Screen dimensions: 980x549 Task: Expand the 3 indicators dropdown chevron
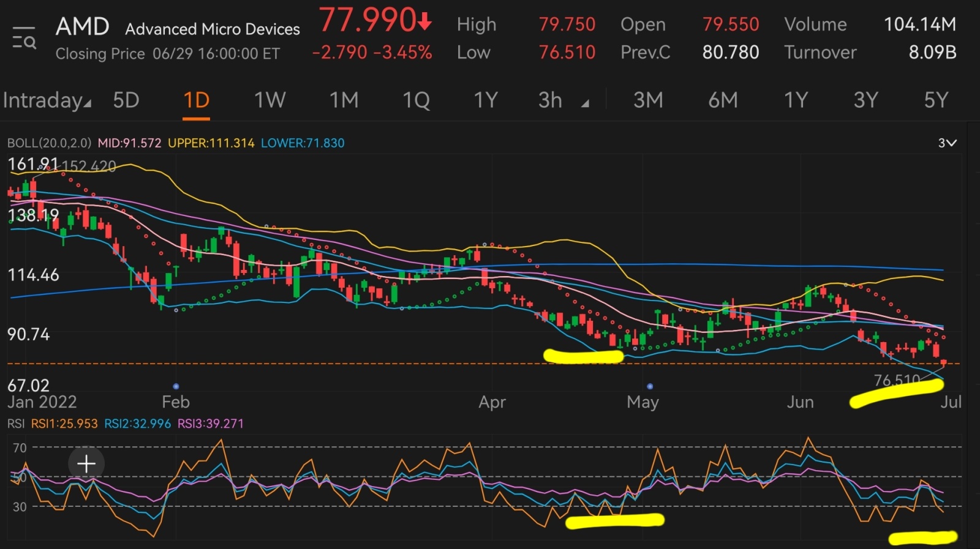point(947,143)
